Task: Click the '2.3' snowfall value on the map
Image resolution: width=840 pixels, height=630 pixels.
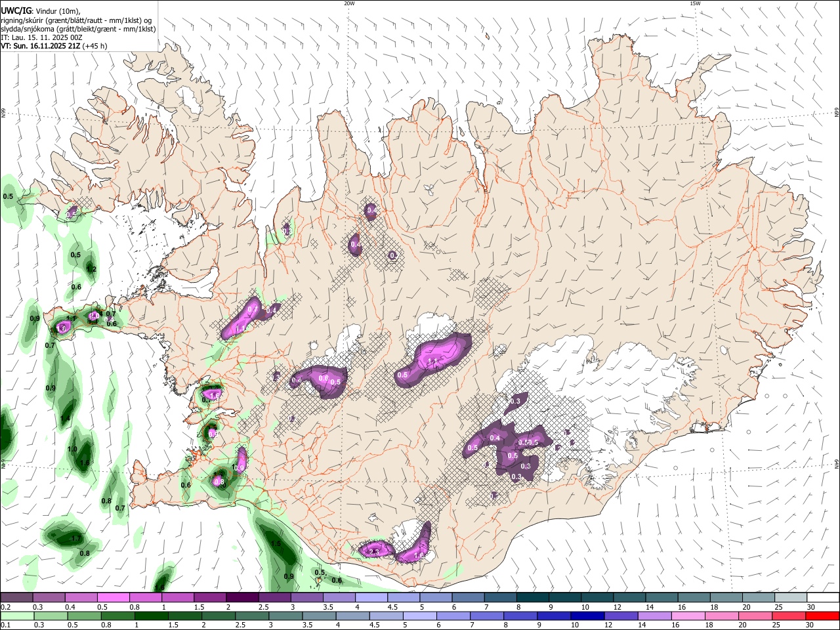Action: coord(375,552)
